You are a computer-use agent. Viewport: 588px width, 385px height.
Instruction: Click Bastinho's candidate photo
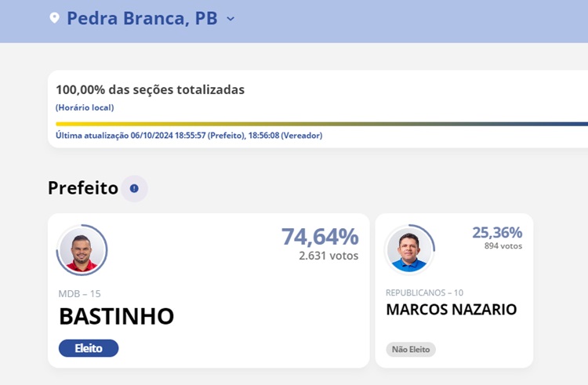click(82, 251)
